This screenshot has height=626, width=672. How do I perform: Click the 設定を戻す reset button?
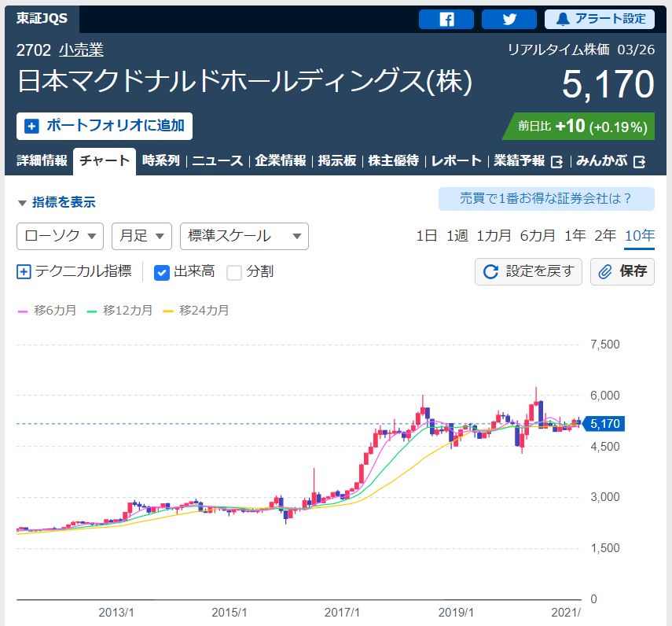[528, 271]
